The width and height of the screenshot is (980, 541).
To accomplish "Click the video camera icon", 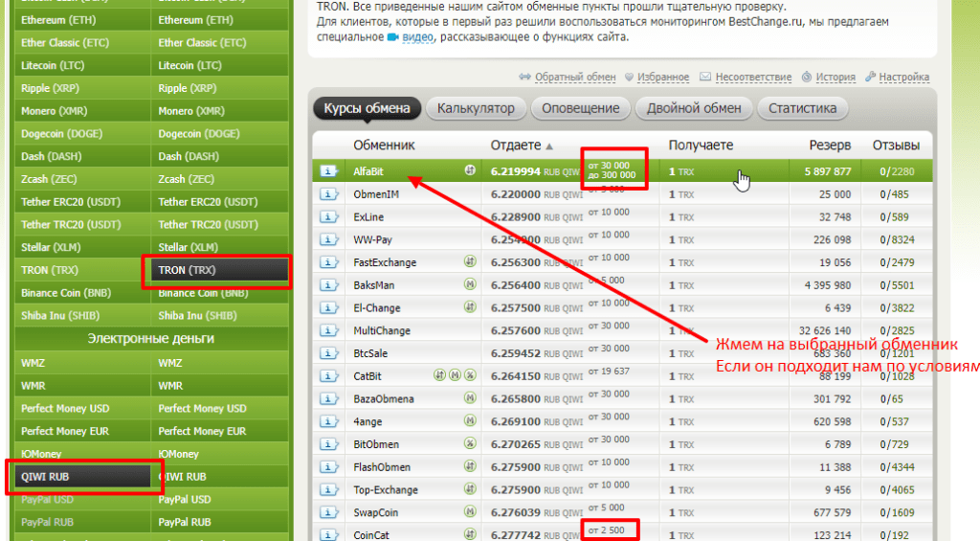I will (x=392, y=37).
